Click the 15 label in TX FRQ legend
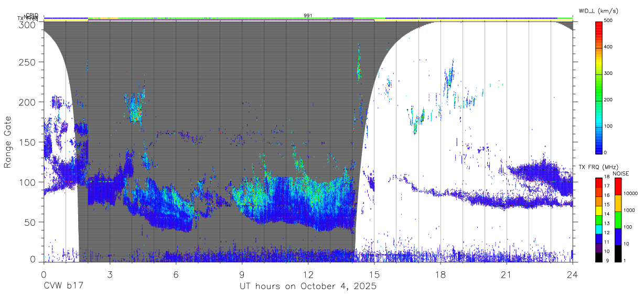The height and width of the screenshot is (297, 644). [606, 205]
